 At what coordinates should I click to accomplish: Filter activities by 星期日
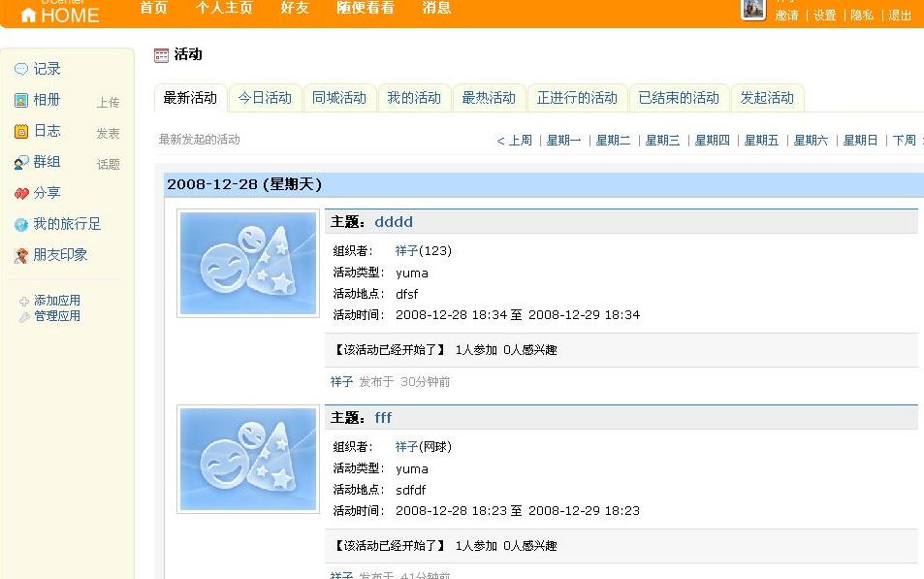click(x=860, y=141)
